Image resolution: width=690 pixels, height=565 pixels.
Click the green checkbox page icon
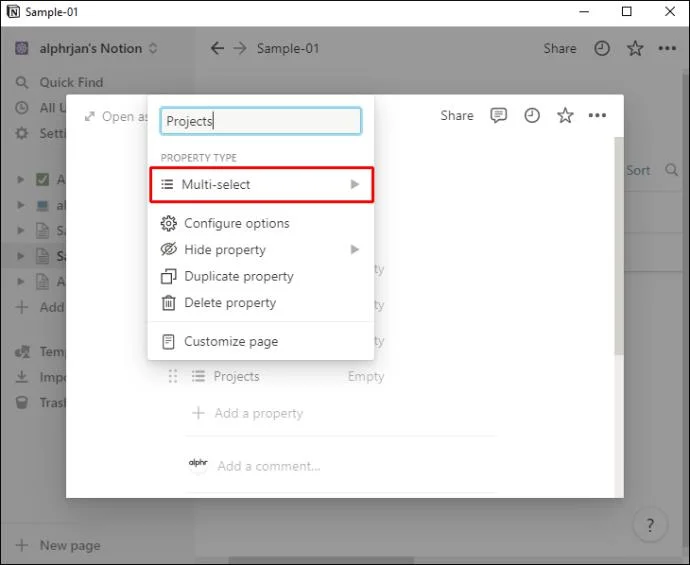(x=42, y=180)
